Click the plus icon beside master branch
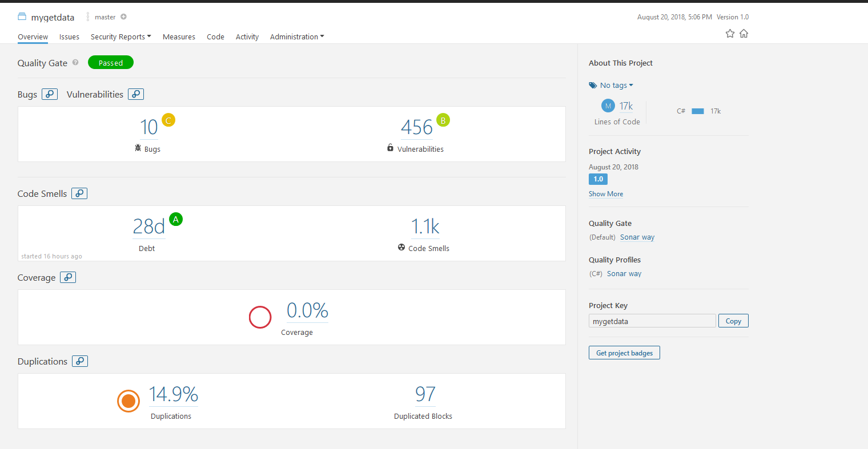The image size is (868, 449). 123,17
